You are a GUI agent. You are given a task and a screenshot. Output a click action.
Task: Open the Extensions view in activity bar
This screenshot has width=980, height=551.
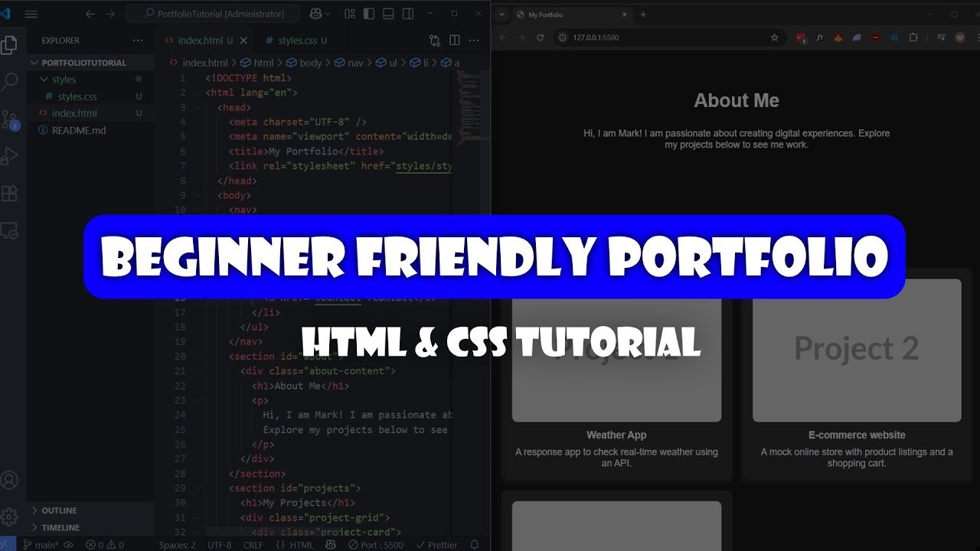(9, 193)
